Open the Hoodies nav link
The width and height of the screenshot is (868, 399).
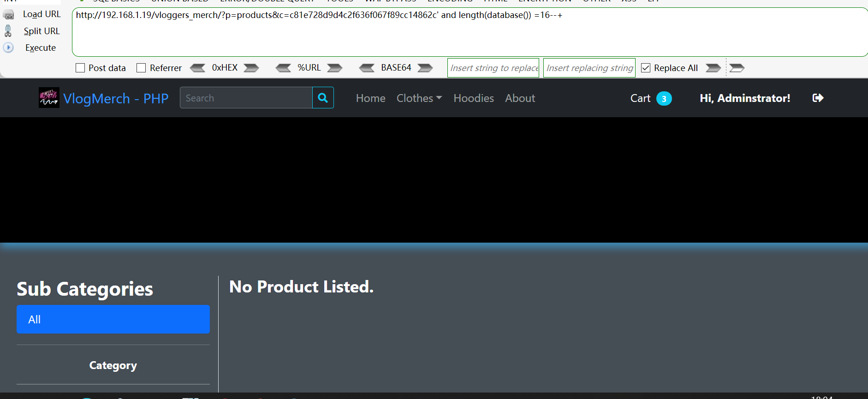pos(474,98)
